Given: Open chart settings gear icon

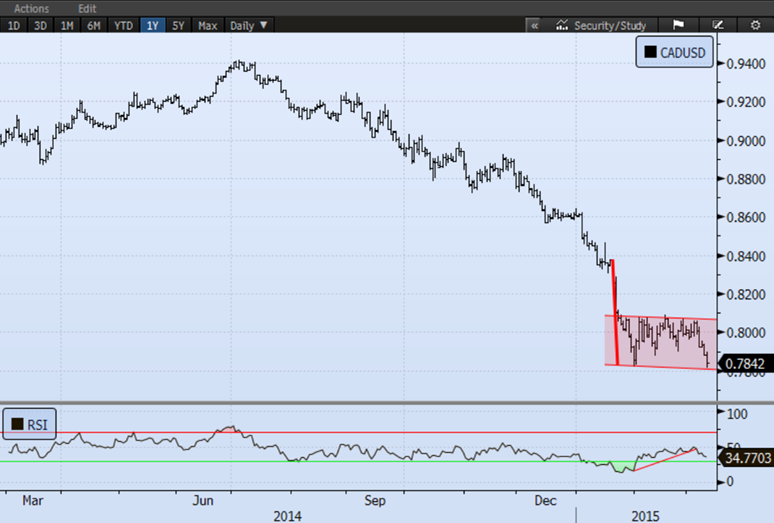Looking at the screenshot, I should coord(755,25).
